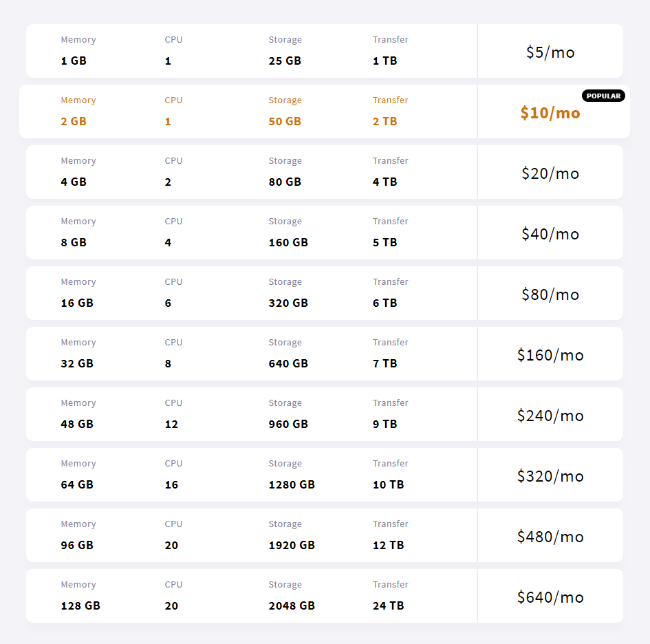This screenshot has height=644, width=650.
Task: Choose the popular $10/mo plan
Action: (550, 113)
